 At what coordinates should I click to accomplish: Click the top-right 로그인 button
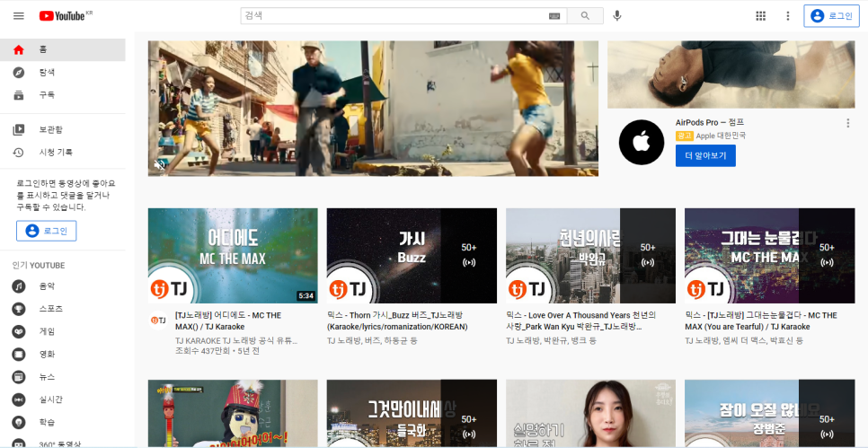click(831, 16)
